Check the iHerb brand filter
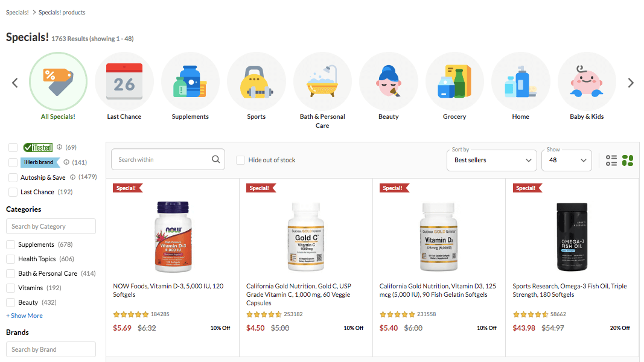 [13, 162]
